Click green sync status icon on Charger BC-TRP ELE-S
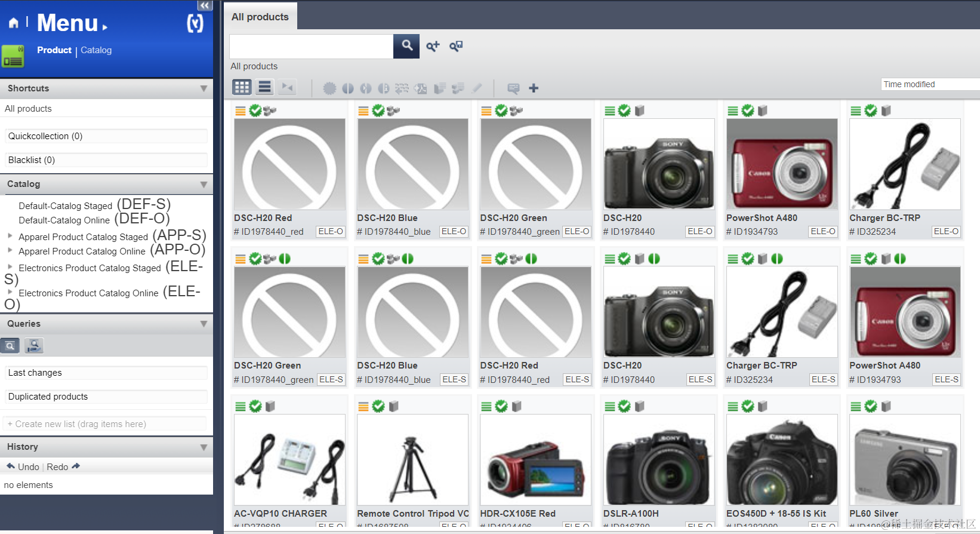This screenshot has height=534, width=980. point(777,259)
